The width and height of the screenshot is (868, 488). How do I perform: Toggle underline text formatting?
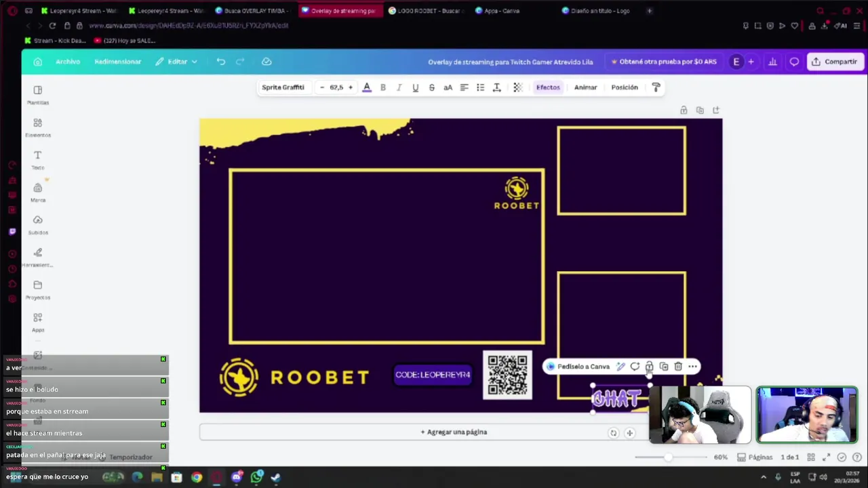point(416,87)
